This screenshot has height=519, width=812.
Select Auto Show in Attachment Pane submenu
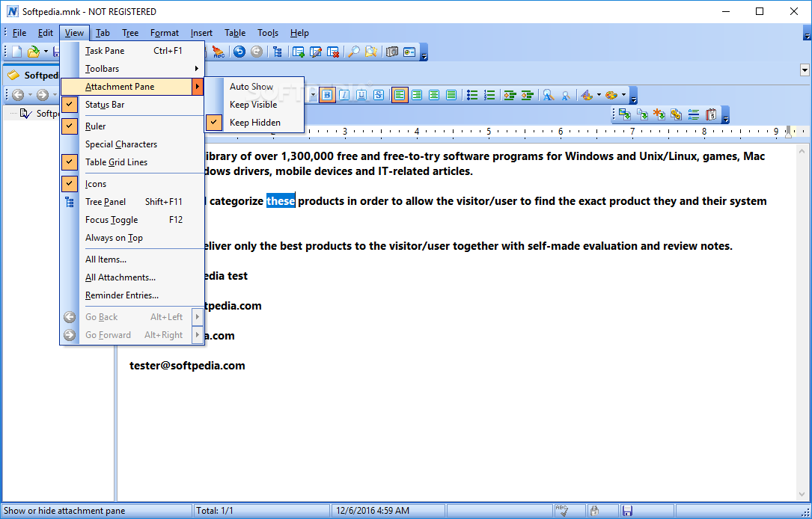pos(254,87)
